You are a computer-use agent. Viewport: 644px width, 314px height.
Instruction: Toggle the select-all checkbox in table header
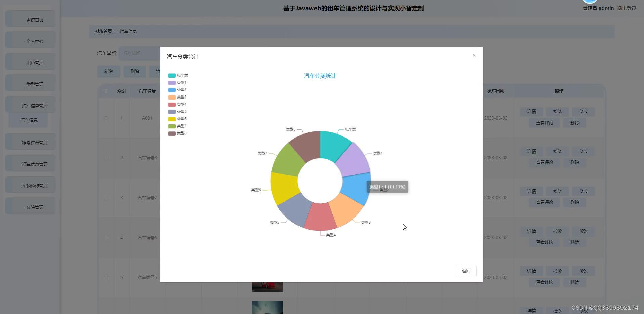(x=106, y=91)
